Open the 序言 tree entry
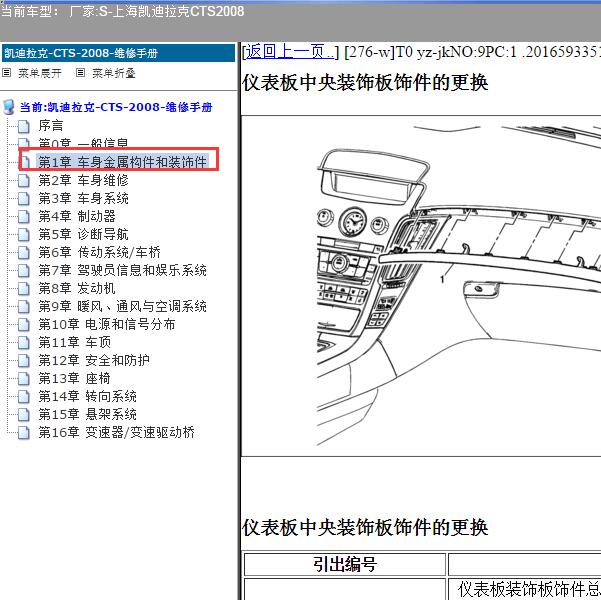This screenshot has height=600, width=601. point(51,126)
